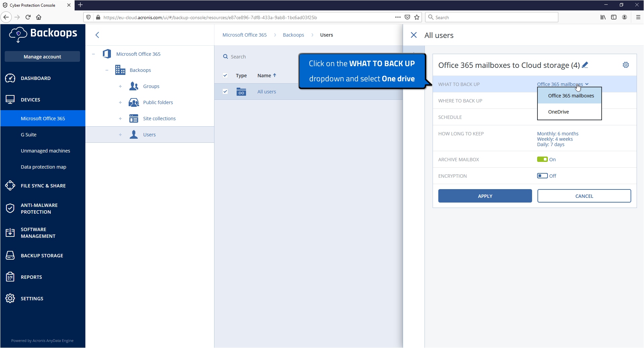The image size is (644, 348).
Task: Turn off the Archive Mailbox toggle
Action: (x=542, y=159)
